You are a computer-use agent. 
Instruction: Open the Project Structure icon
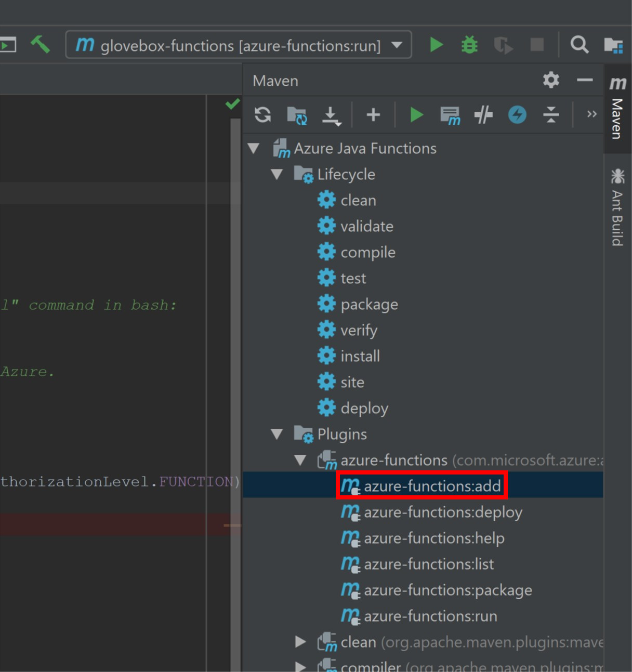pyautogui.click(x=613, y=45)
